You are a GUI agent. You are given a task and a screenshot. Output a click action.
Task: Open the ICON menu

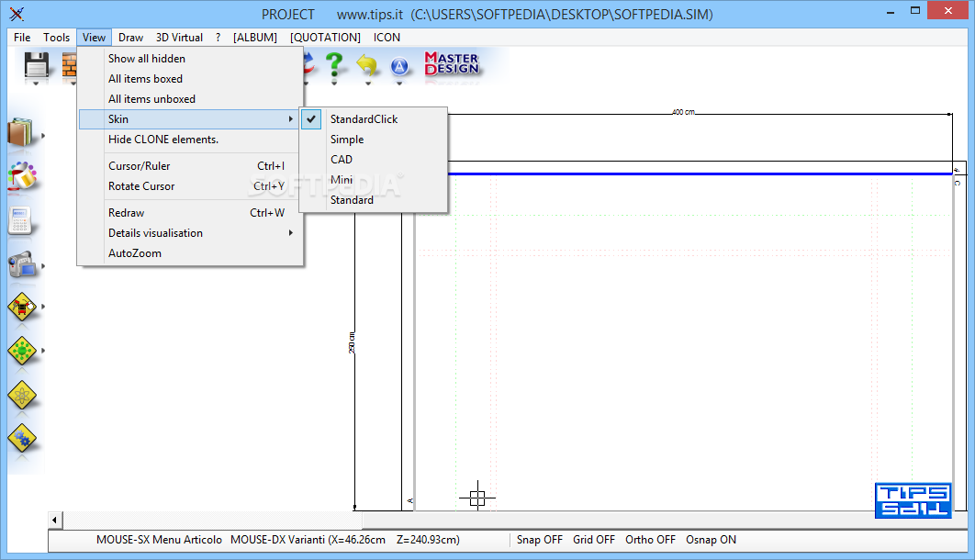pyautogui.click(x=387, y=38)
